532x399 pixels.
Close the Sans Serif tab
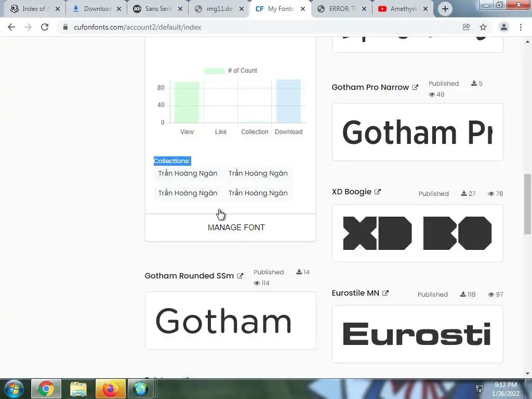(180, 9)
